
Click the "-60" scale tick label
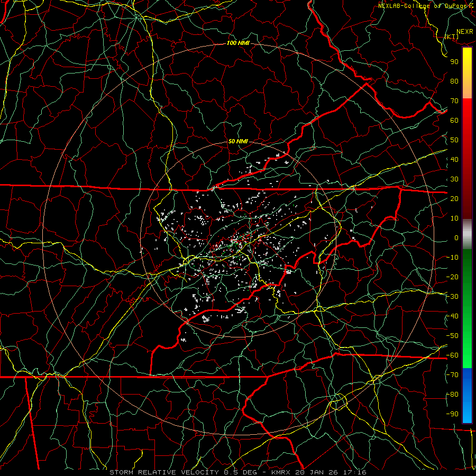tap(452, 355)
